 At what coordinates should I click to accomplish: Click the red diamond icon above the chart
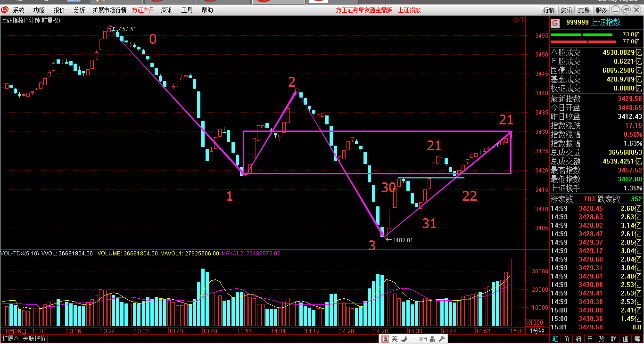click(x=515, y=20)
